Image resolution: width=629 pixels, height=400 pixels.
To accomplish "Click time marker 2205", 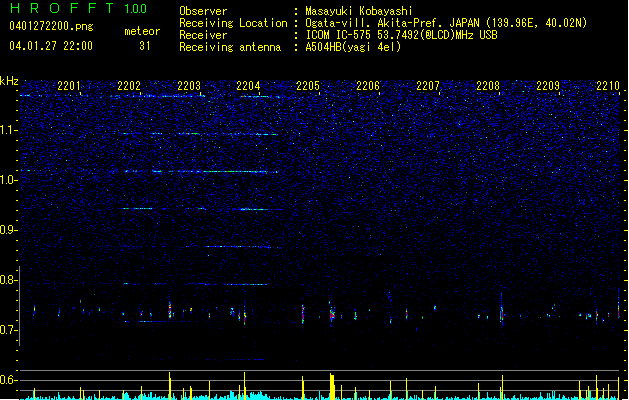I will (308, 85).
